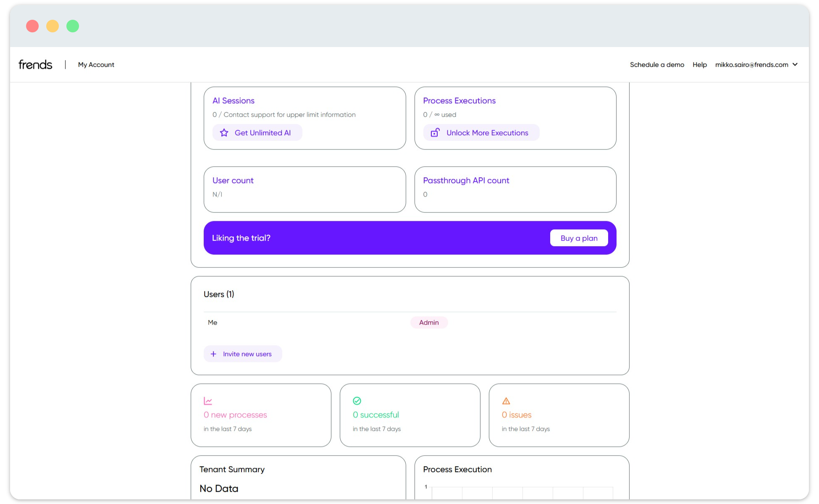Click the Admin role badge
819x504 pixels.
pyautogui.click(x=429, y=323)
